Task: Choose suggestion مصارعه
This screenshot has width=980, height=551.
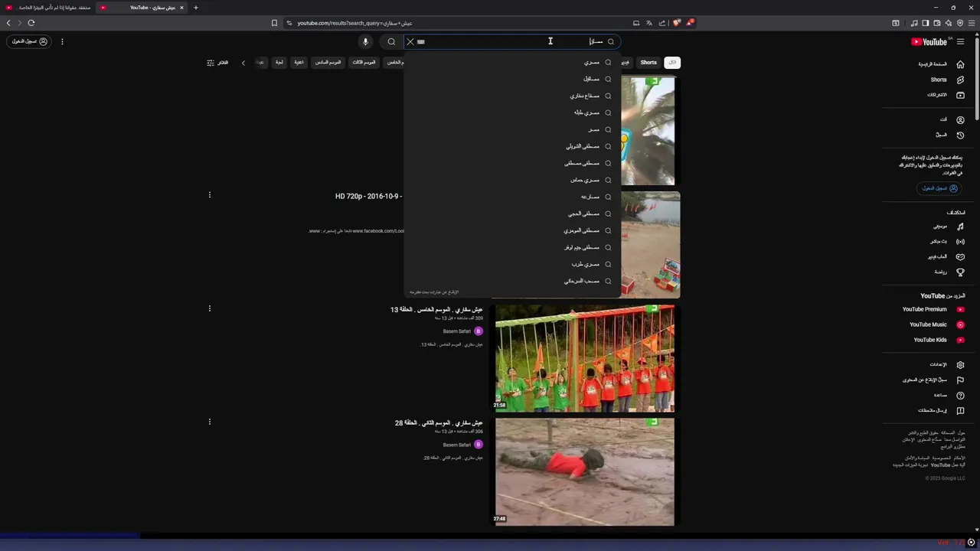Action: [x=513, y=197]
